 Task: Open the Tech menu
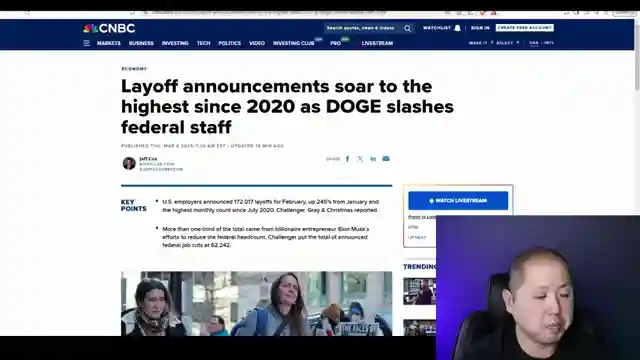[203, 43]
